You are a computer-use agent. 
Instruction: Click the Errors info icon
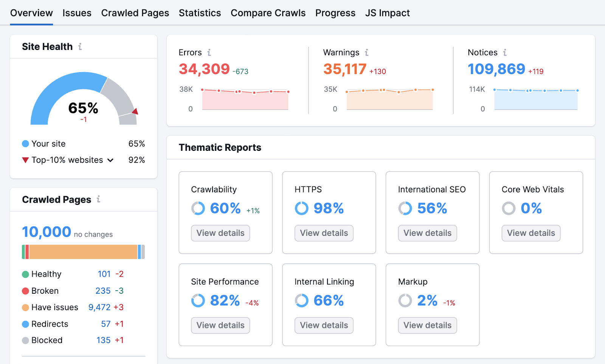pyautogui.click(x=209, y=53)
